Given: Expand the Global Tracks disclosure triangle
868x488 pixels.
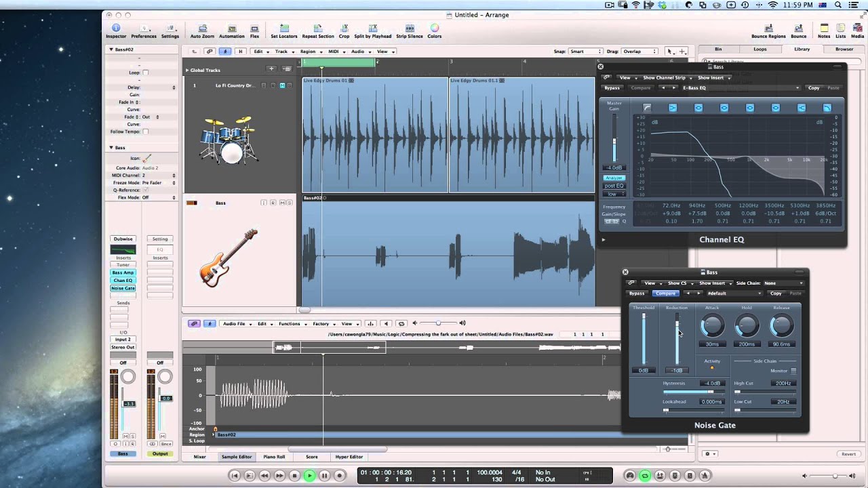Looking at the screenshot, I should pos(187,70).
